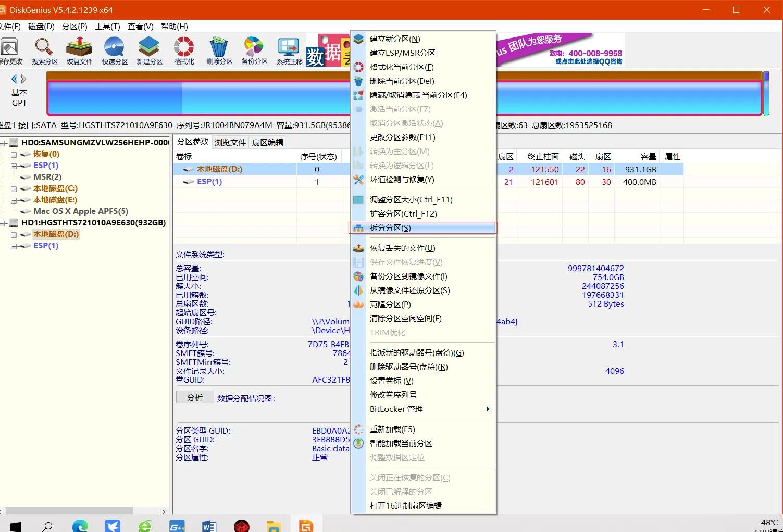Screen dimensions: 783x532
Task: Open the BitLocker 管理 submenu
Action: (x=396, y=409)
